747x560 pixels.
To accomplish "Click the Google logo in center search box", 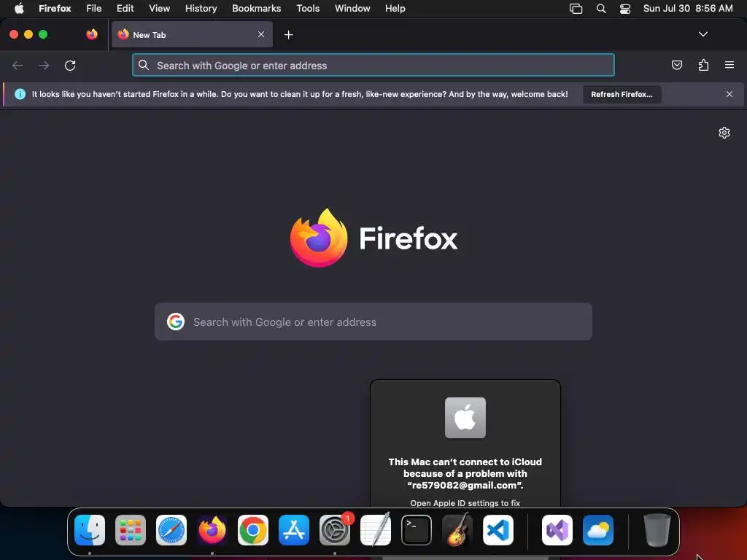I will (176, 322).
